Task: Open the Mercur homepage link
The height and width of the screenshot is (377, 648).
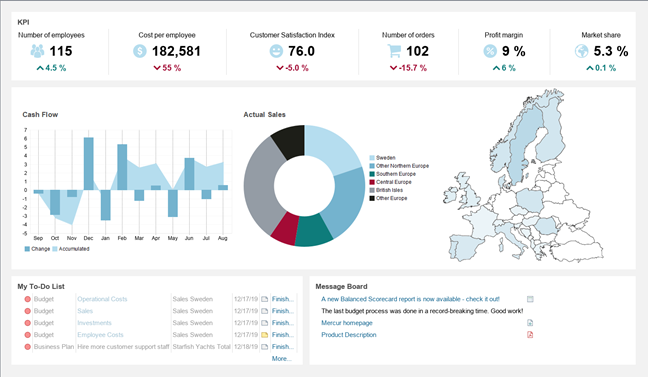Action: coord(347,323)
